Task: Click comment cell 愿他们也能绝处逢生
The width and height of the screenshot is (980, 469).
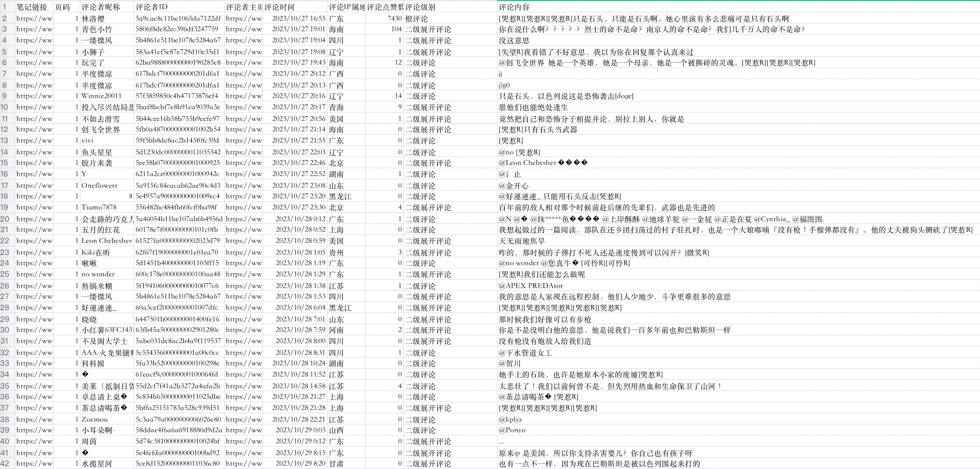Action: coord(738,107)
